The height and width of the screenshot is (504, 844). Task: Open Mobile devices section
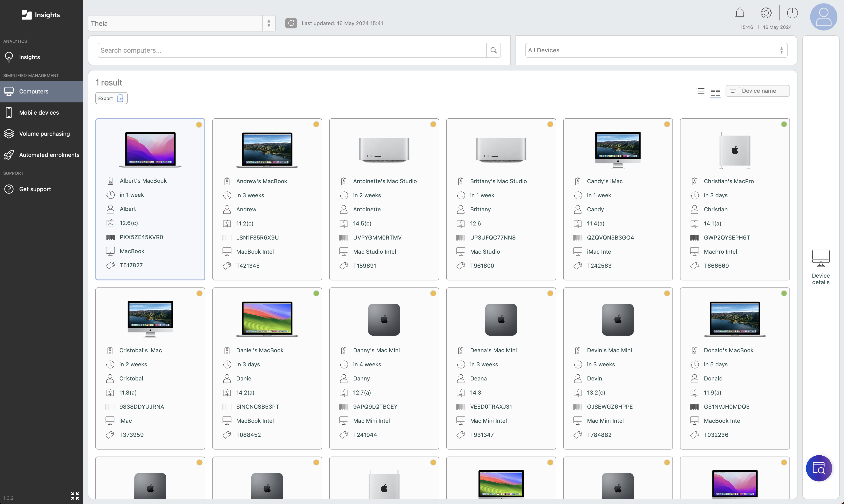(x=41, y=112)
